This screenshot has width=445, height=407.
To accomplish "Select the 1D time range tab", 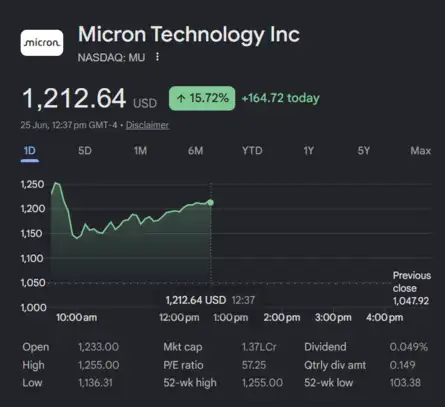I will tap(30, 151).
